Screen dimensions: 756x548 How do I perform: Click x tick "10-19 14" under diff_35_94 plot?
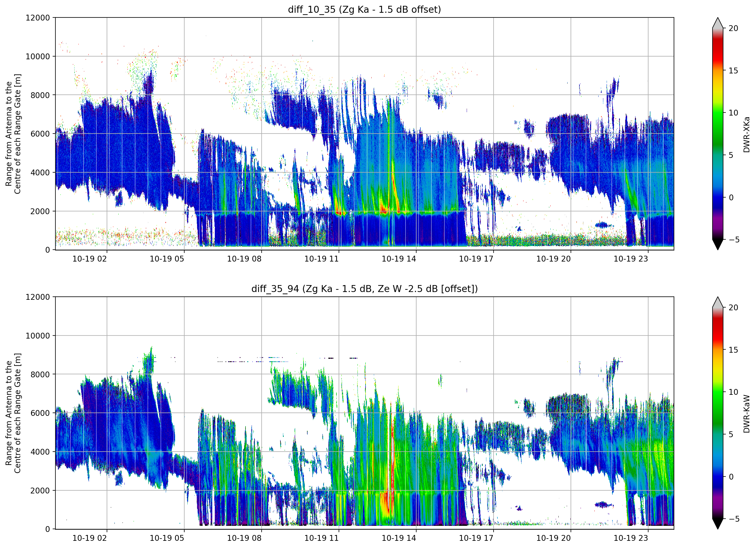click(x=399, y=538)
